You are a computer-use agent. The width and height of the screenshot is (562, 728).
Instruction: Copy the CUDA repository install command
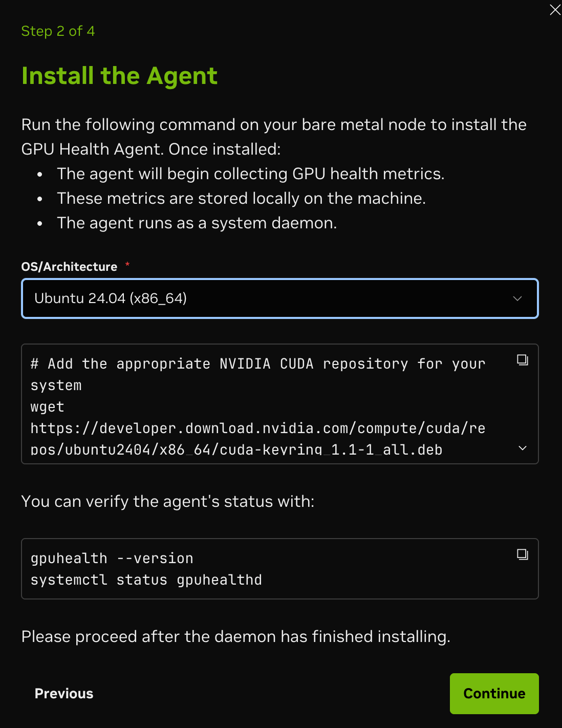click(x=522, y=360)
